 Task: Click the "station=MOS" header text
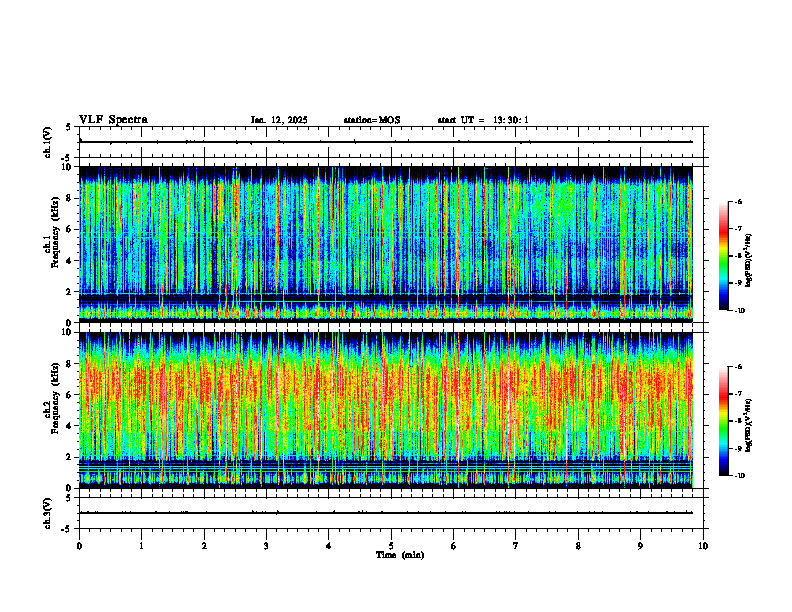point(372,120)
